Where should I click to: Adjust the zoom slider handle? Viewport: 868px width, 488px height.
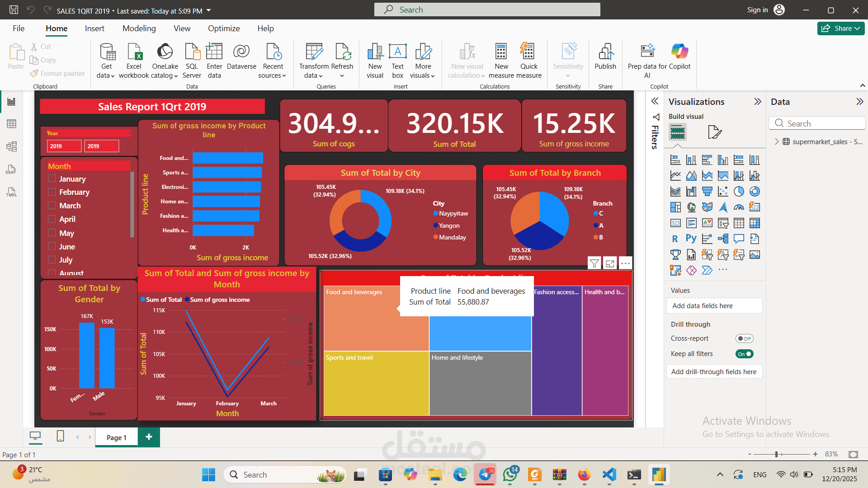(776, 454)
